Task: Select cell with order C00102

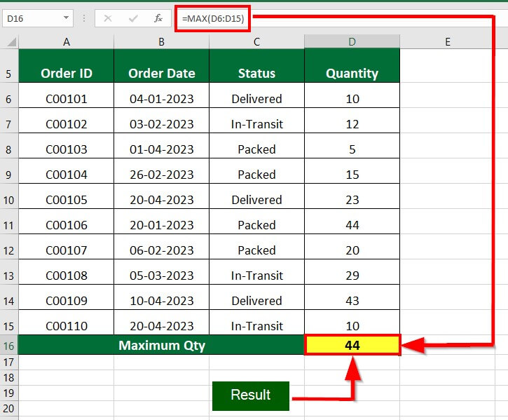Action: 67,121
